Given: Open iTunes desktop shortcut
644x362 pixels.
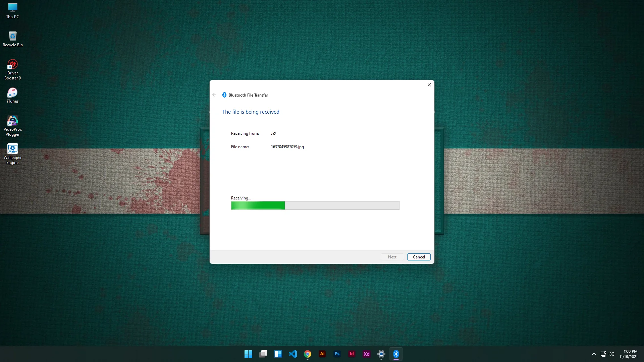Looking at the screenshot, I should [x=12, y=95].
